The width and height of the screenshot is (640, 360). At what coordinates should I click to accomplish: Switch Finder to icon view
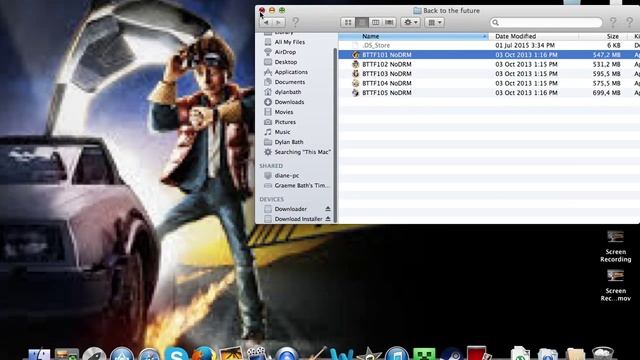[x=348, y=22]
